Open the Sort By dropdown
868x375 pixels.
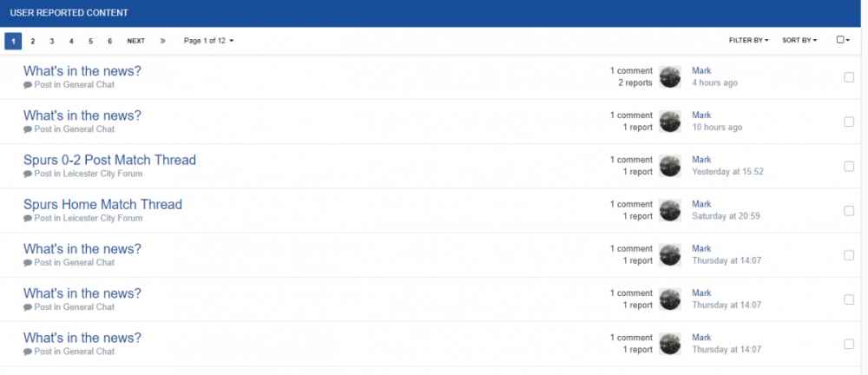tap(799, 41)
